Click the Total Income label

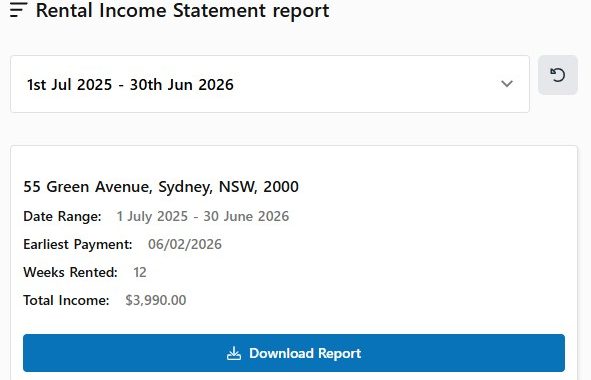tap(66, 300)
